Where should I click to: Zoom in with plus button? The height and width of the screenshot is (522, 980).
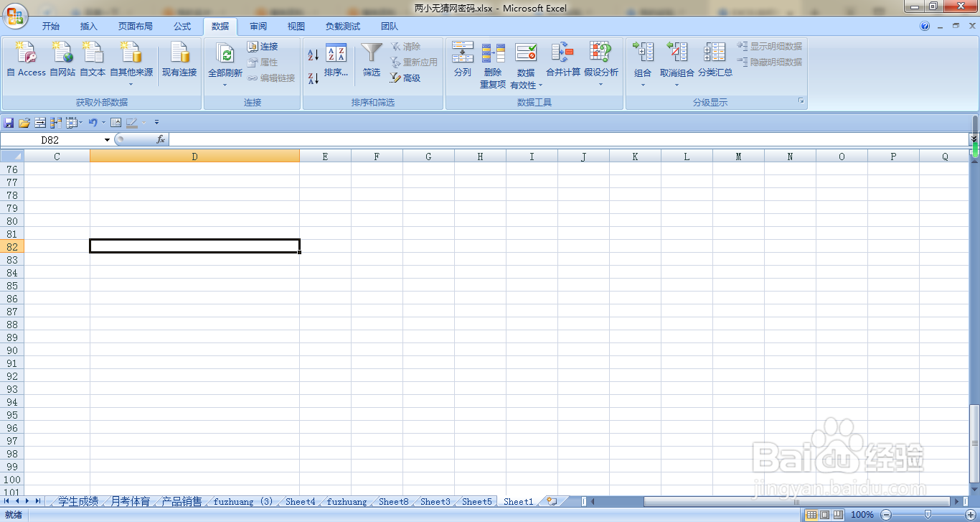pos(971,515)
